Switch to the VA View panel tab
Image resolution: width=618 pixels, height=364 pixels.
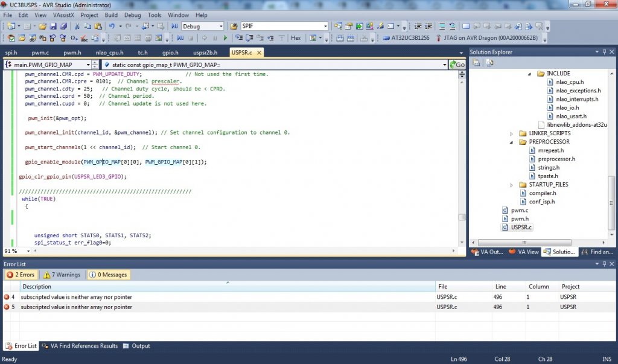[x=524, y=252]
